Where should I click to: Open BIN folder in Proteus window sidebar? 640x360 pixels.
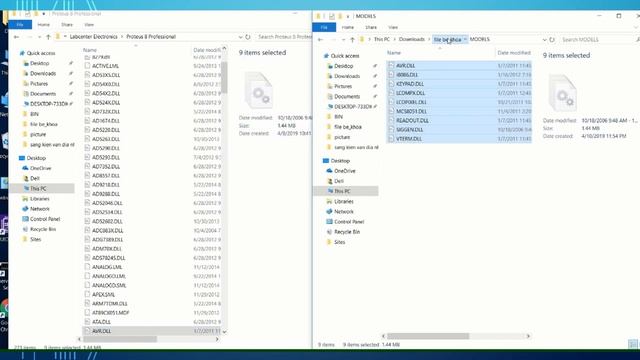pos(34,114)
